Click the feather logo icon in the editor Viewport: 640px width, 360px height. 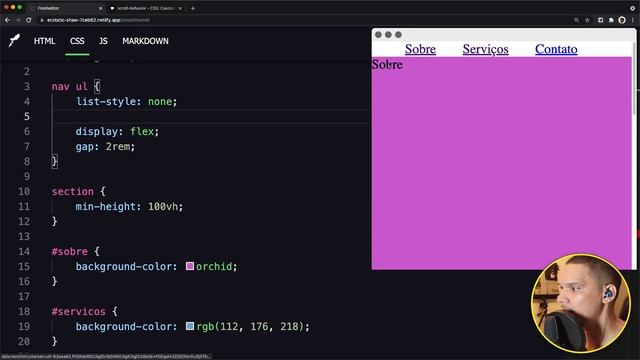14,40
